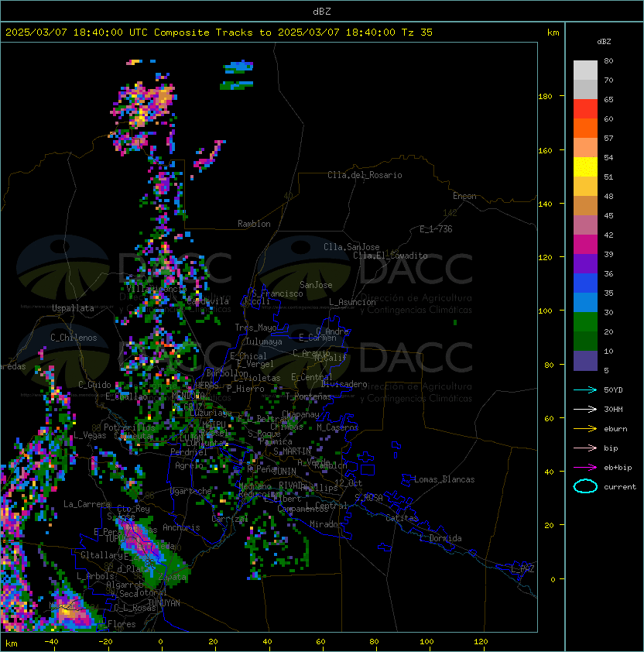Pick the red swatch in dBZ scale

pos(585,109)
